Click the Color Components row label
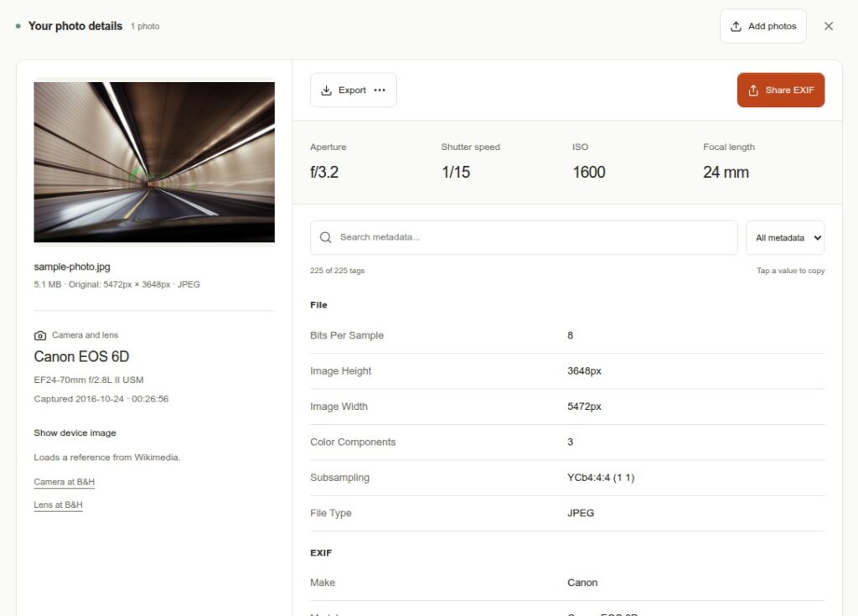 point(353,443)
